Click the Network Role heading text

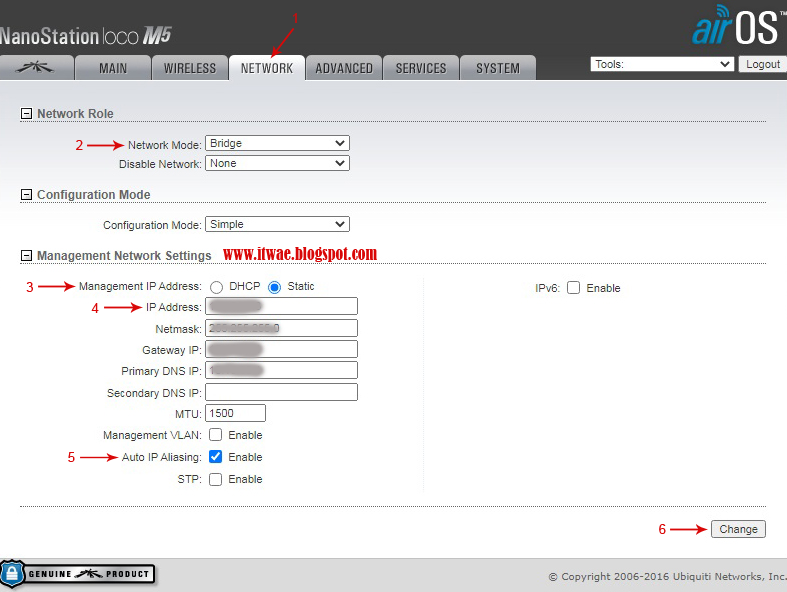click(x=75, y=114)
